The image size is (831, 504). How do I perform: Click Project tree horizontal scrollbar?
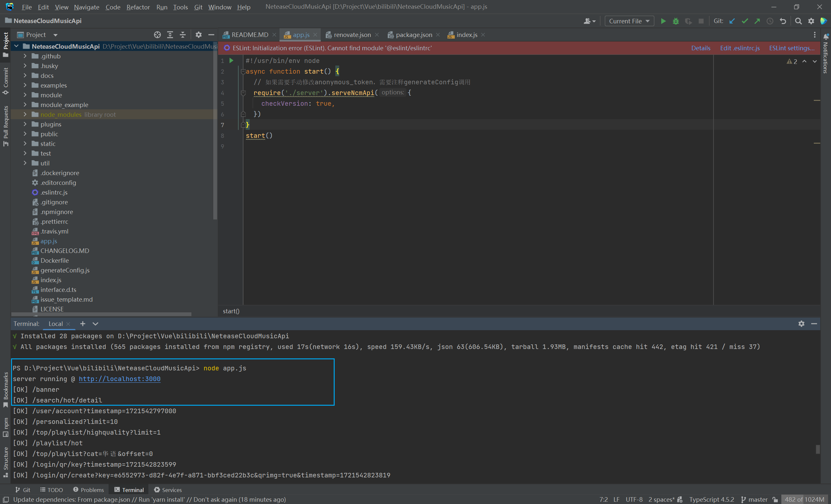click(101, 314)
